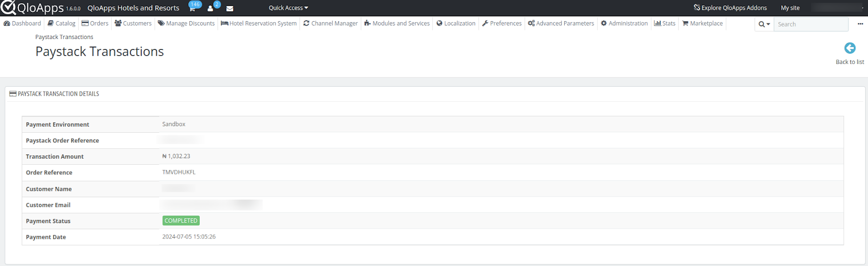
Task: Open the Customers menu
Action: (133, 23)
